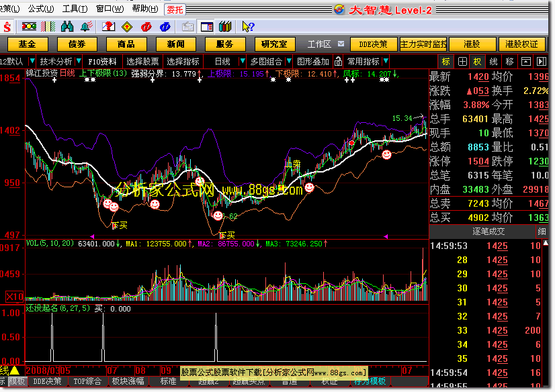The height and width of the screenshot is (392, 555).
Task: Open the 帮助(H) menu
Action: [x=145, y=9]
